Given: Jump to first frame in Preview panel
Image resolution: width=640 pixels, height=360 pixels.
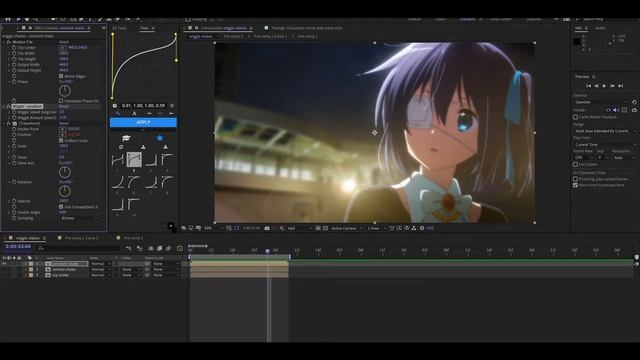Looking at the screenshot, I should [x=589, y=86].
